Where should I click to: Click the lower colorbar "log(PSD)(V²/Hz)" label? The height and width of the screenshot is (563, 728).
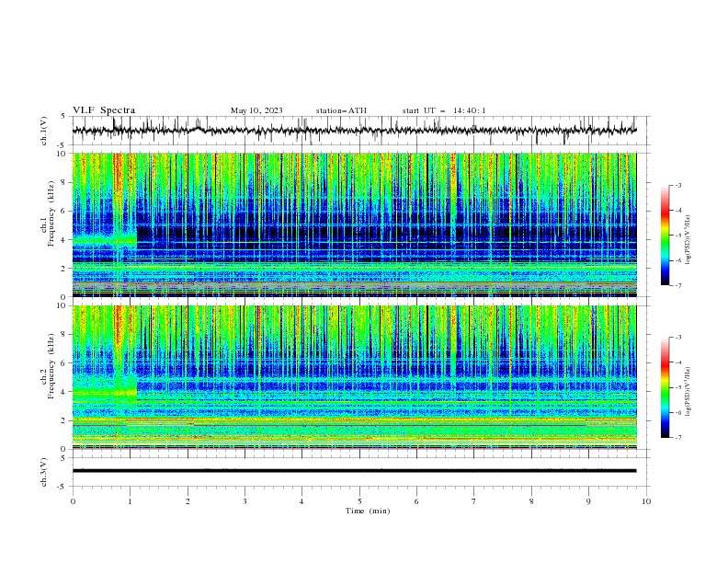pos(688,392)
